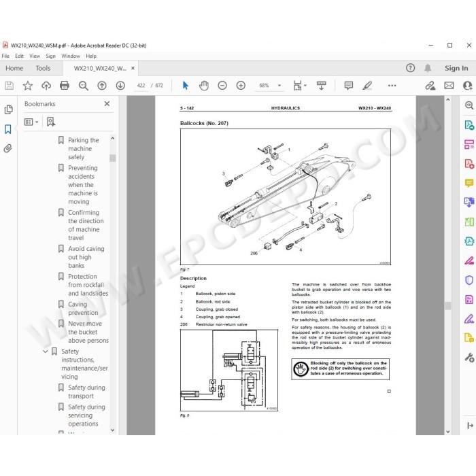The image size is (476, 476).
Task: Open the Sign menu
Action: [51, 56]
